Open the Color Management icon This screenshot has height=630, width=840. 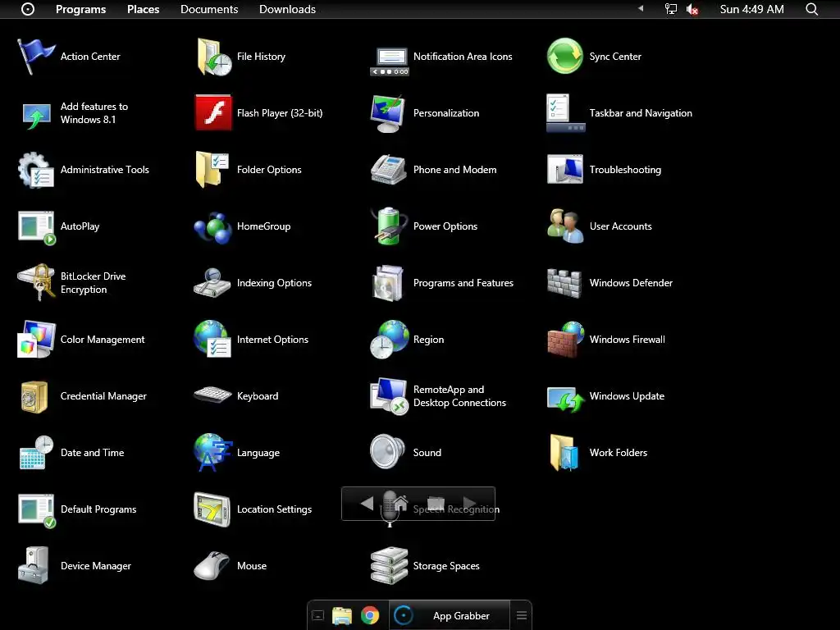(x=36, y=339)
